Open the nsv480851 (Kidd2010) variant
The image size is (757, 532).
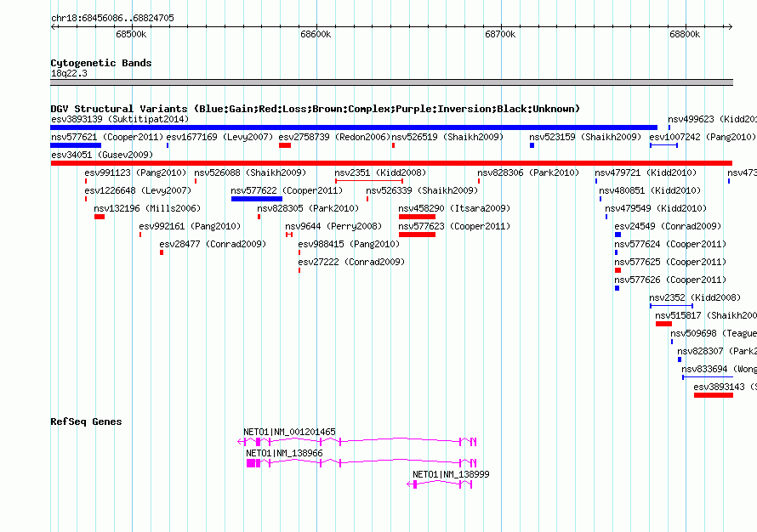[650, 190]
